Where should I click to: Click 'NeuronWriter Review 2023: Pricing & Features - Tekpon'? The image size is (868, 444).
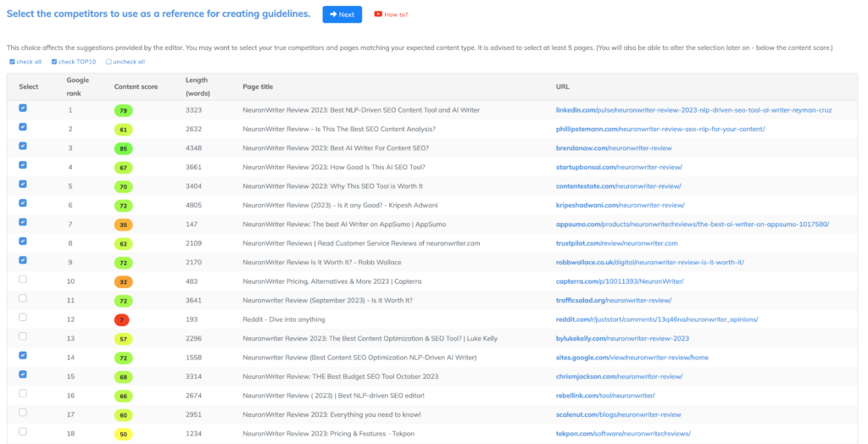(x=328, y=434)
